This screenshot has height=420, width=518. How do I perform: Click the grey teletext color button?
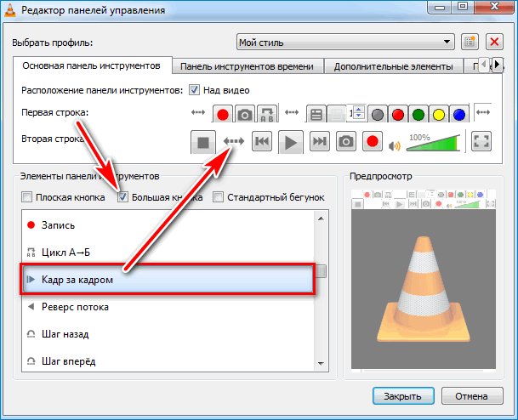pos(378,115)
